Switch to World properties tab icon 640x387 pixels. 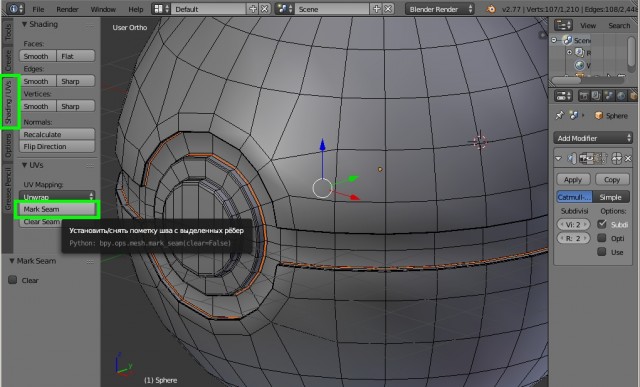pyautogui.click(x=621, y=96)
